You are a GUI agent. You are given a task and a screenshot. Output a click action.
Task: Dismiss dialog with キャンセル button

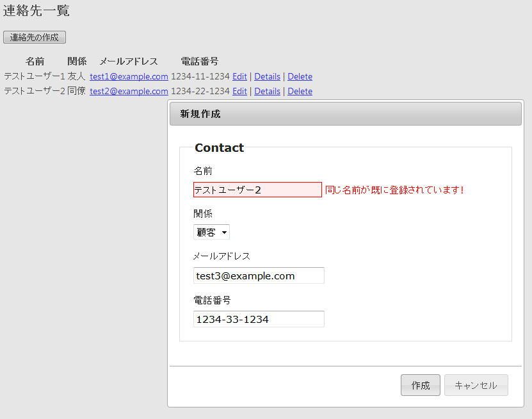coord(476,385)
